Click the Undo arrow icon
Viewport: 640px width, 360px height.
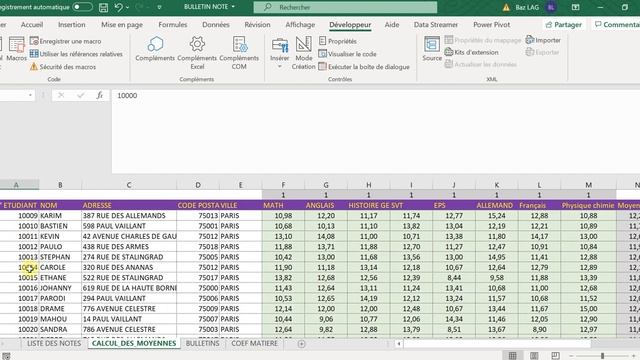pos(118,7)
